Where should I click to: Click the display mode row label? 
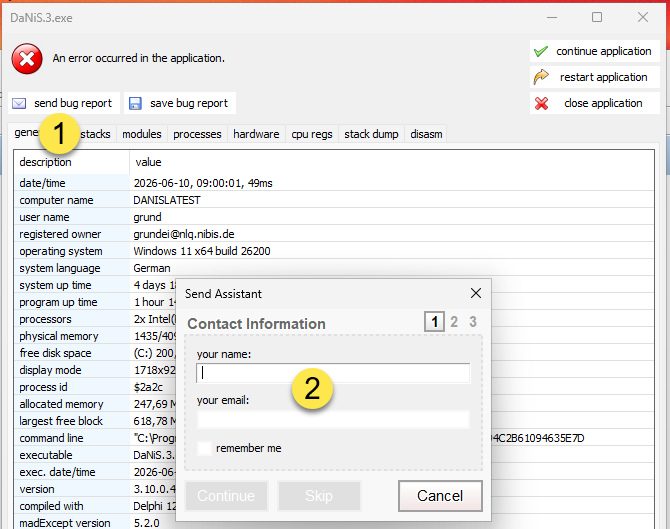[50, 370]
